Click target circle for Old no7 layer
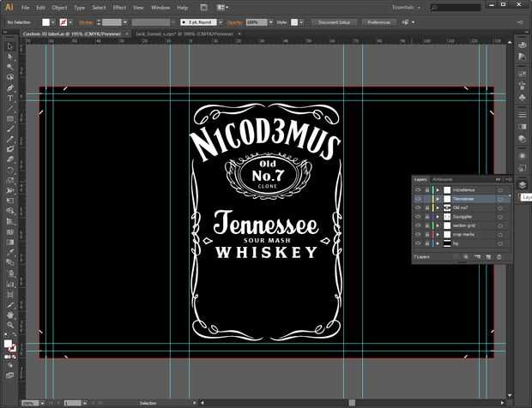This screenshot has height=408, width=532. (x=499, y=207)
